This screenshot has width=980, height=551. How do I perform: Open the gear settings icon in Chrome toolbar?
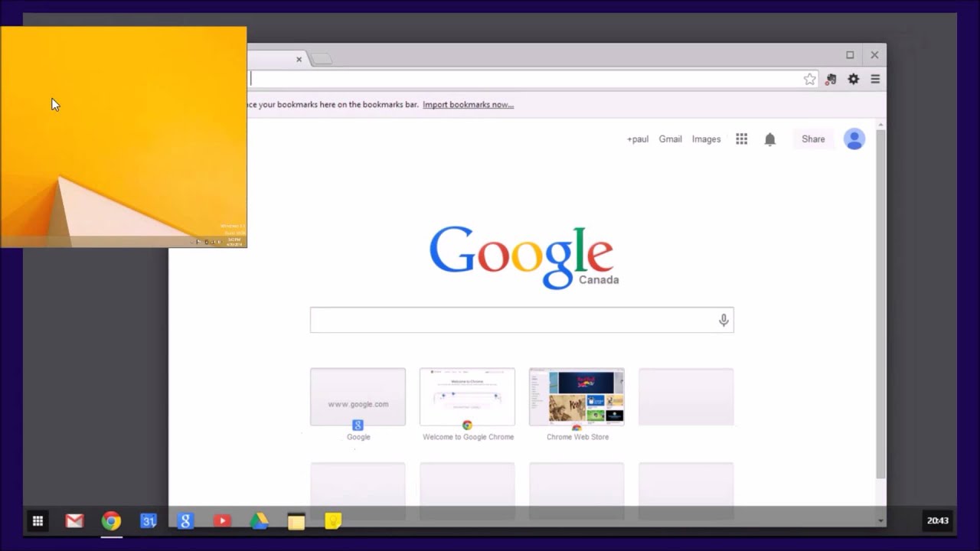[x=854, y=79]
